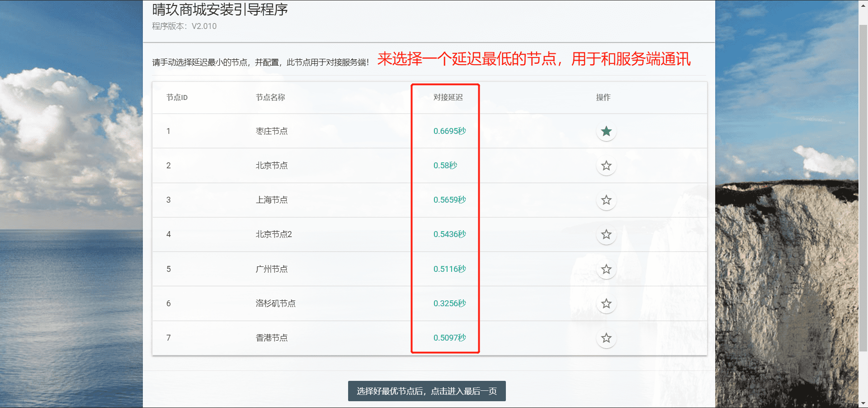Click the page vertical scrollbar thumb

click(863, 188)
